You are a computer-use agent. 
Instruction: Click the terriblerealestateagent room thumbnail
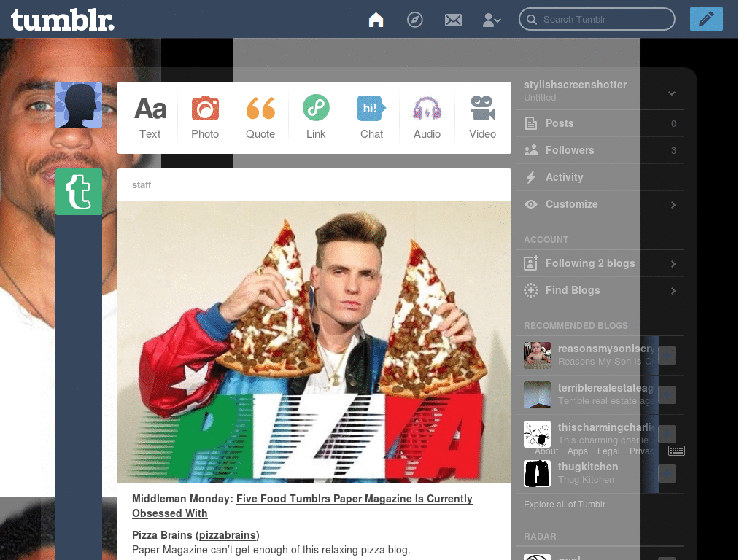[x=538, y=394]
